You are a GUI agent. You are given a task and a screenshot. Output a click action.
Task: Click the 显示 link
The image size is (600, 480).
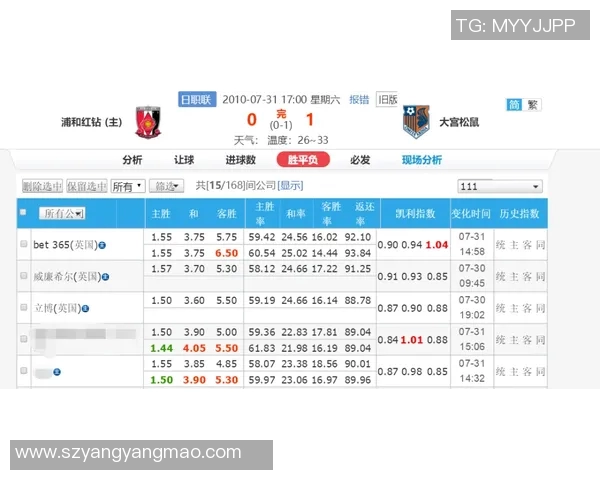(290, 185)
